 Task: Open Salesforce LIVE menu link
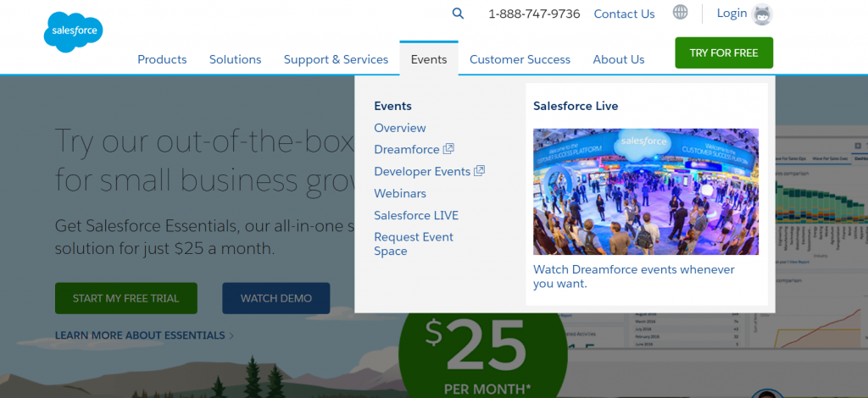point(416,215)
